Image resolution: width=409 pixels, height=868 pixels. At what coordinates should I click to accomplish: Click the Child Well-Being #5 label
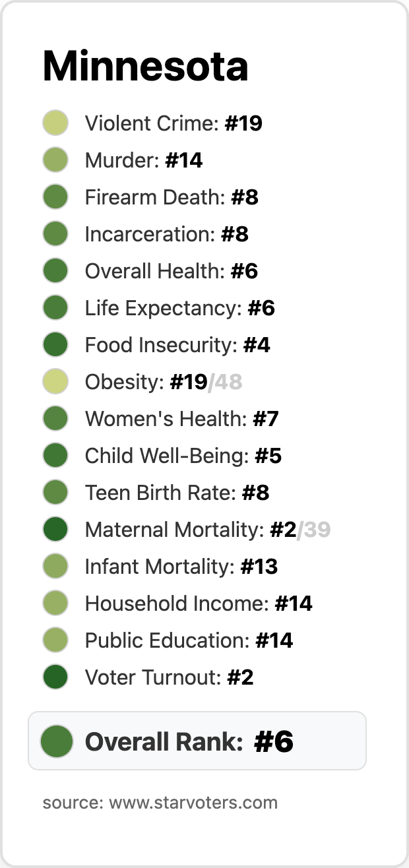click(x=183, y=456)
